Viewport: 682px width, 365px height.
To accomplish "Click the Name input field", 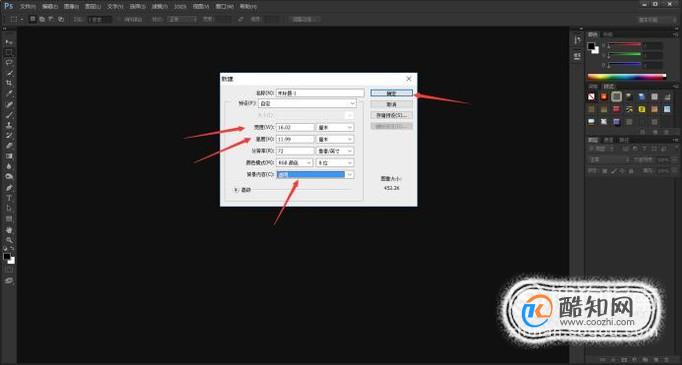I will 320,93.
